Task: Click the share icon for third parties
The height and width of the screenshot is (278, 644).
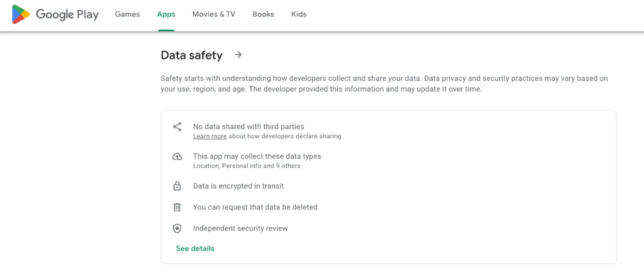Action: pyautogui.click(x=177, y=127)
